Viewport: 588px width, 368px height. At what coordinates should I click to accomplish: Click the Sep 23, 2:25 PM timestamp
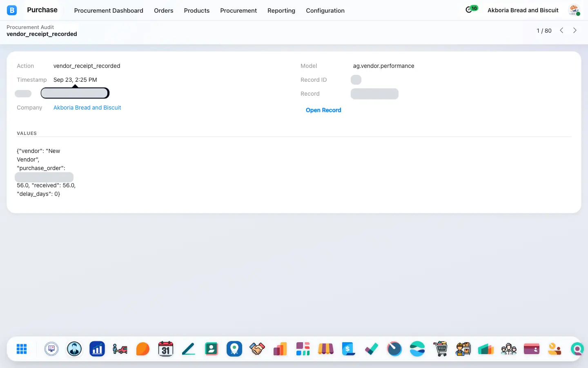pos(75,80)
